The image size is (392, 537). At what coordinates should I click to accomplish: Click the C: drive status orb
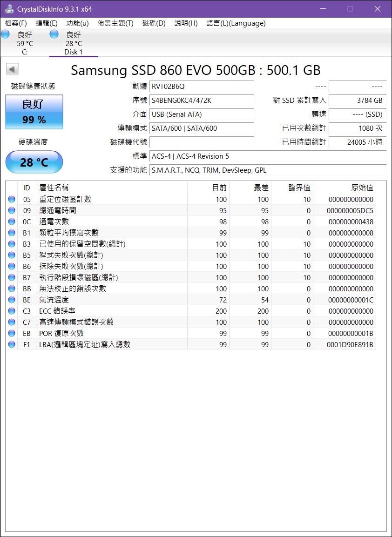pyautogui.click(x=6, y=34)
